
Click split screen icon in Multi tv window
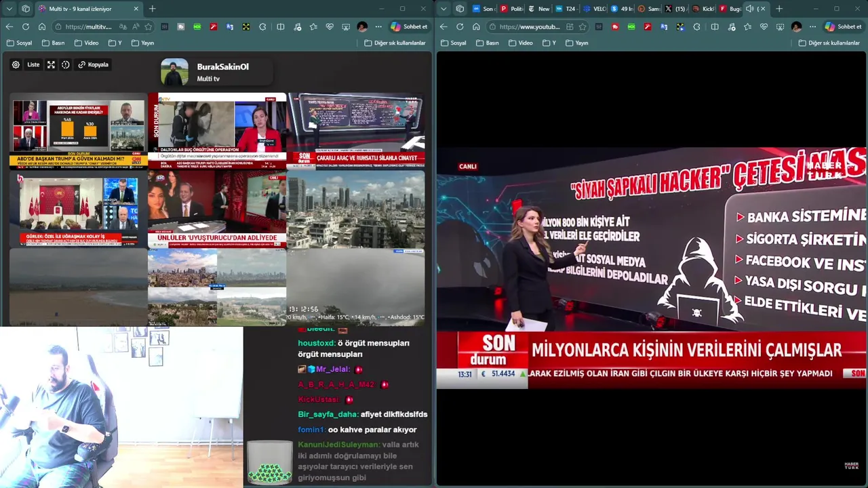pyautogui.click(x=281, y=26)
